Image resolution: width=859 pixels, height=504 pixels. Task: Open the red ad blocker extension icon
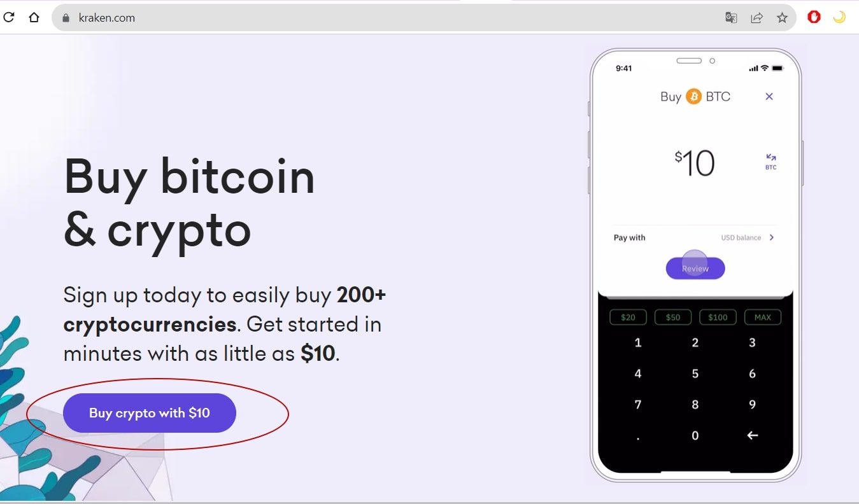(814, 17)
